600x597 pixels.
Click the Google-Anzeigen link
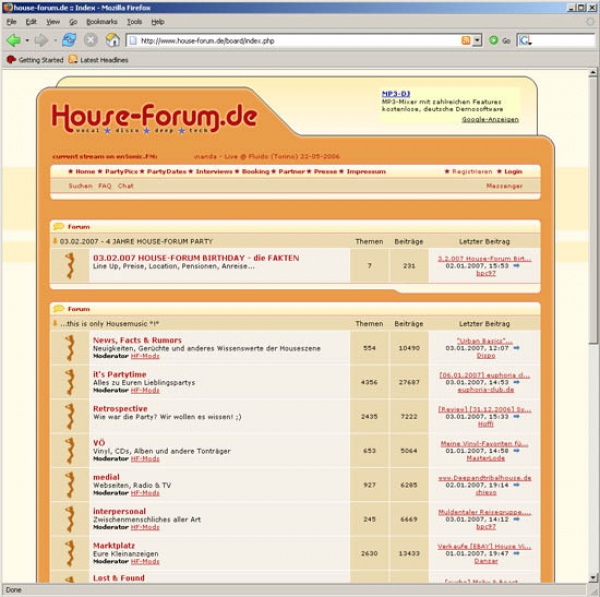pos(490,119)
